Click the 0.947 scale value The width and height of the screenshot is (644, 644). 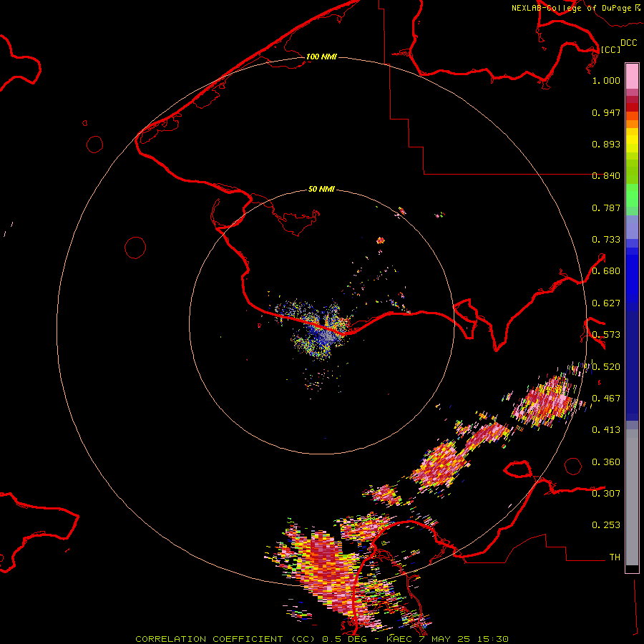(x=606, y=112)
